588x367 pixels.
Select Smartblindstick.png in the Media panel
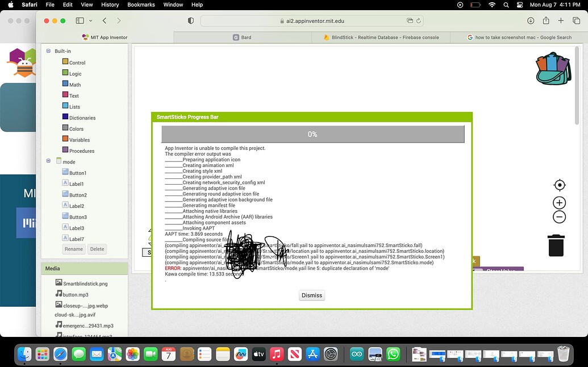point(84,283)
